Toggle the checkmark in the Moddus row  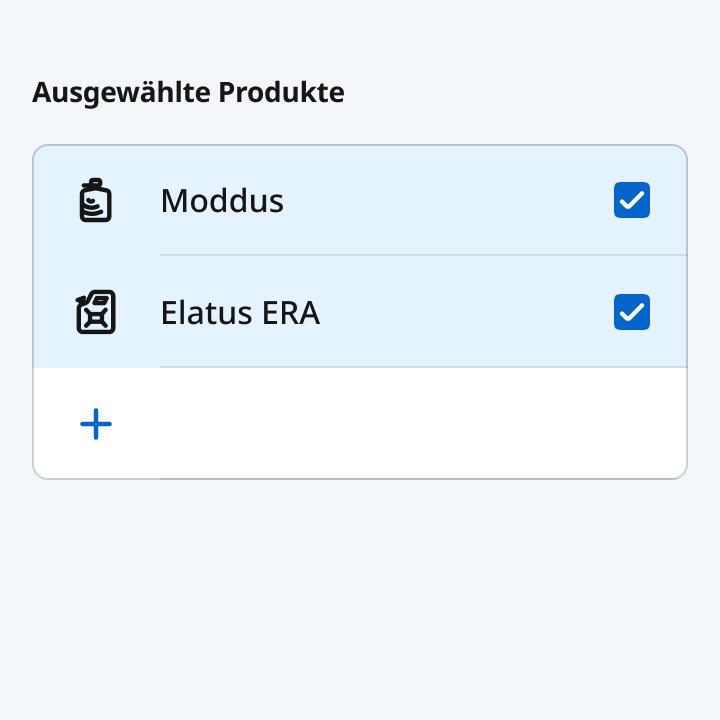click(632, 201)
